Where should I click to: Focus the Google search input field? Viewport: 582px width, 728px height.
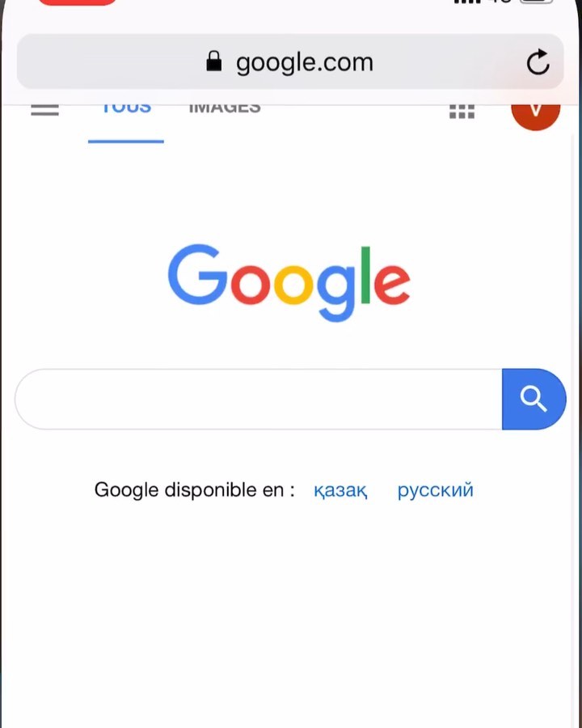pyautogui.click(x=259, y=399)
